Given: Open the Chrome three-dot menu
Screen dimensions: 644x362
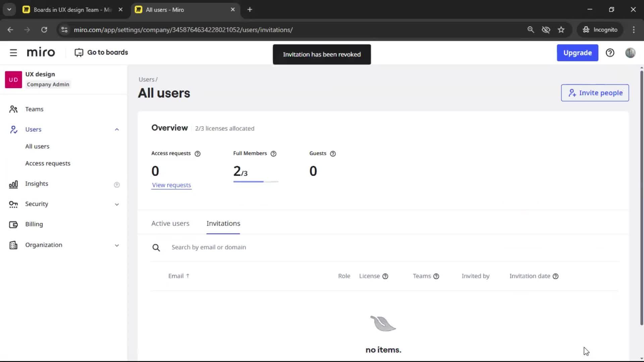Looking at the screenshot, I should coord(634,29).
